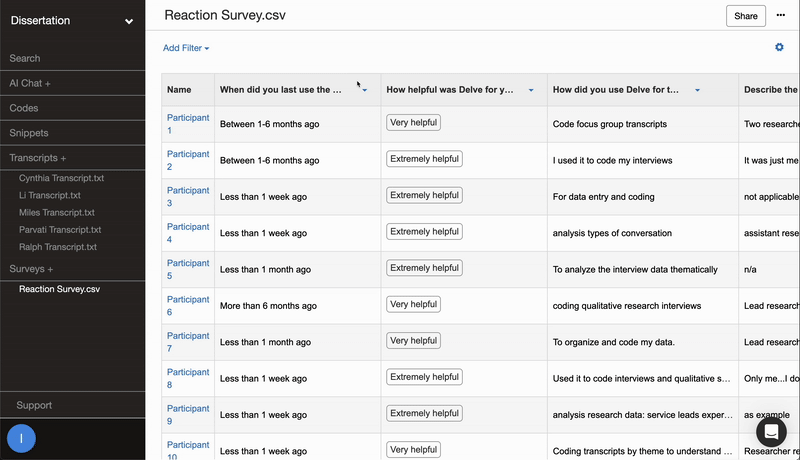Click the 'Reaction Survey.csv' page title
The width and height of the screenshot is (800, 460).
point(225,15)
